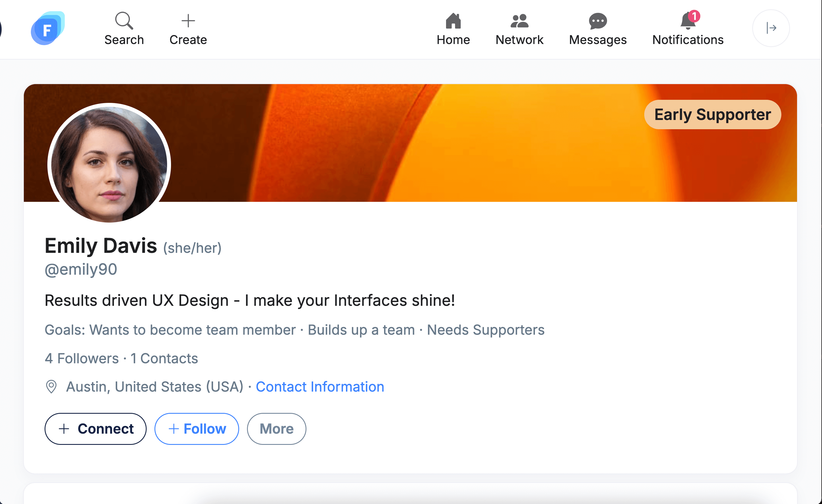Click the "Wants to become team member" goal
The width and height of the screenshot is (822, 504).
(193, 330)
